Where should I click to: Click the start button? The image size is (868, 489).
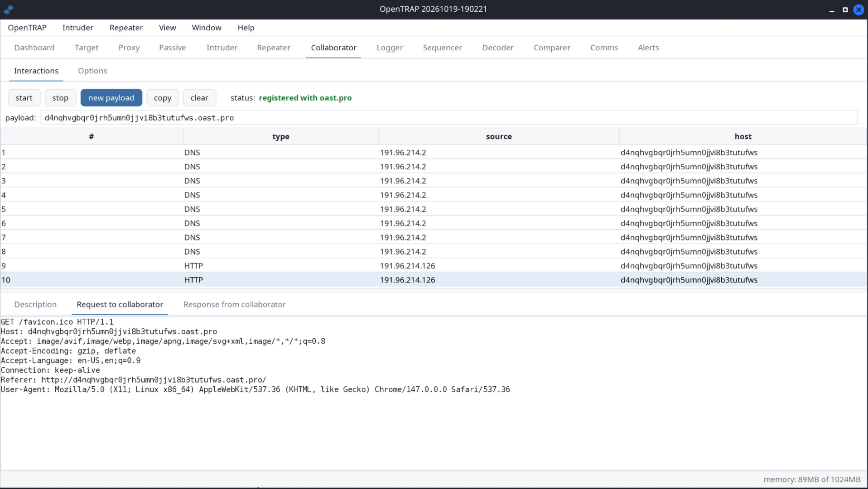pos(24,98)
